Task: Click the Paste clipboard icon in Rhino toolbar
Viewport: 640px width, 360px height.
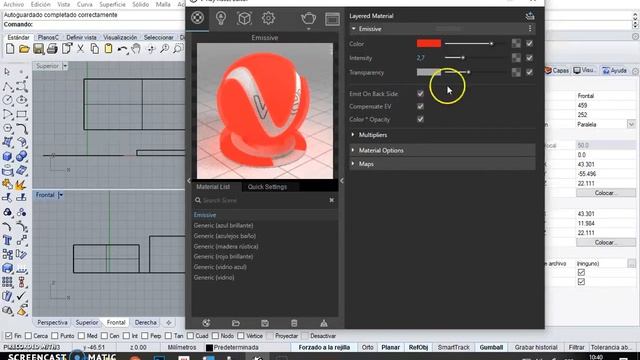Action: pos(108,49)
